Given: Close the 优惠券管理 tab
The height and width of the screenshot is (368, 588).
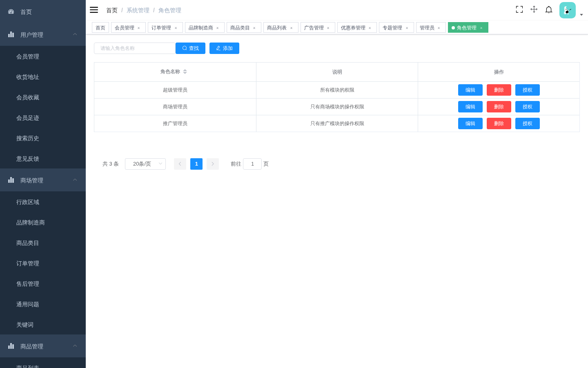Looking at the screenshot, I should [x=370, y=28].
